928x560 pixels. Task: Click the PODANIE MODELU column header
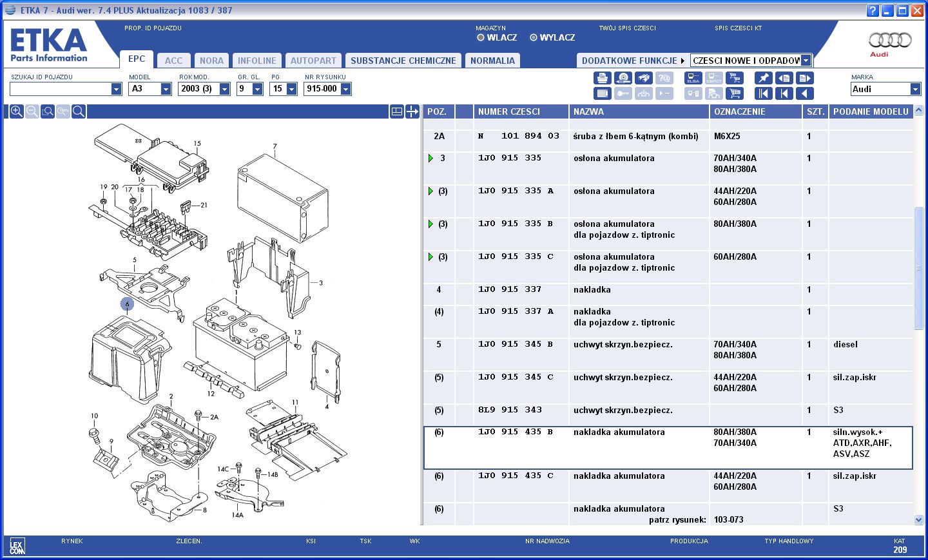[x=871, y=111]
